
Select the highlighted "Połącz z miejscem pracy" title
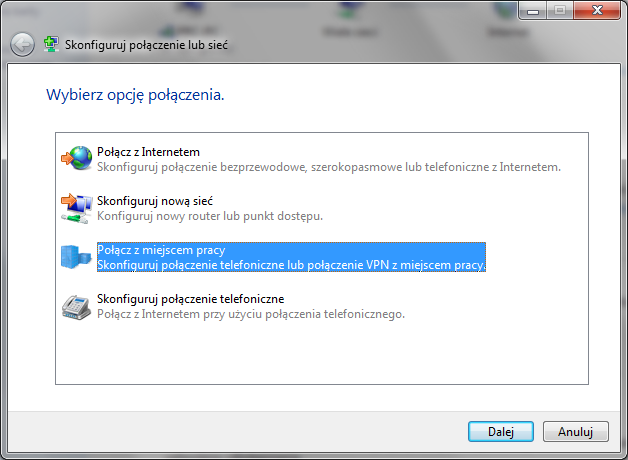click(x=161, y=250)
